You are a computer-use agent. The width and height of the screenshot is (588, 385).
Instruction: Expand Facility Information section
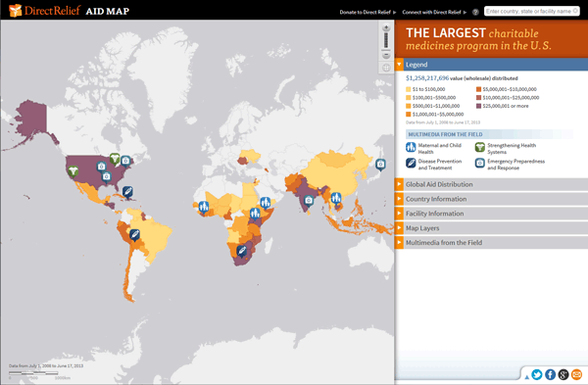[491, 214]
